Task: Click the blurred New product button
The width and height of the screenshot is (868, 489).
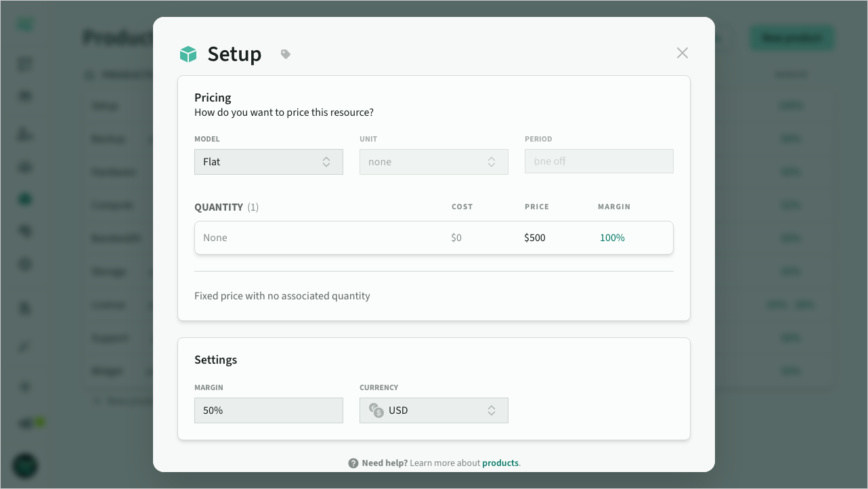Action: pos(791,38)
